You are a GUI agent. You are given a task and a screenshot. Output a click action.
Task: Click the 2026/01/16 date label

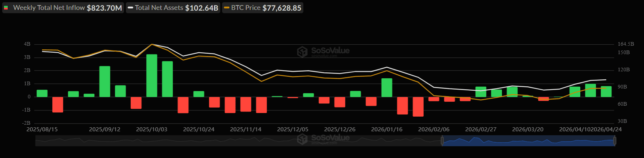click(x=387, y=129)
